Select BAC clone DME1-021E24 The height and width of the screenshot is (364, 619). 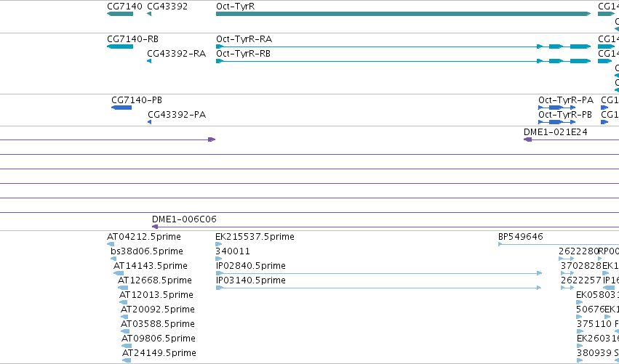click(x=556, y=132)
